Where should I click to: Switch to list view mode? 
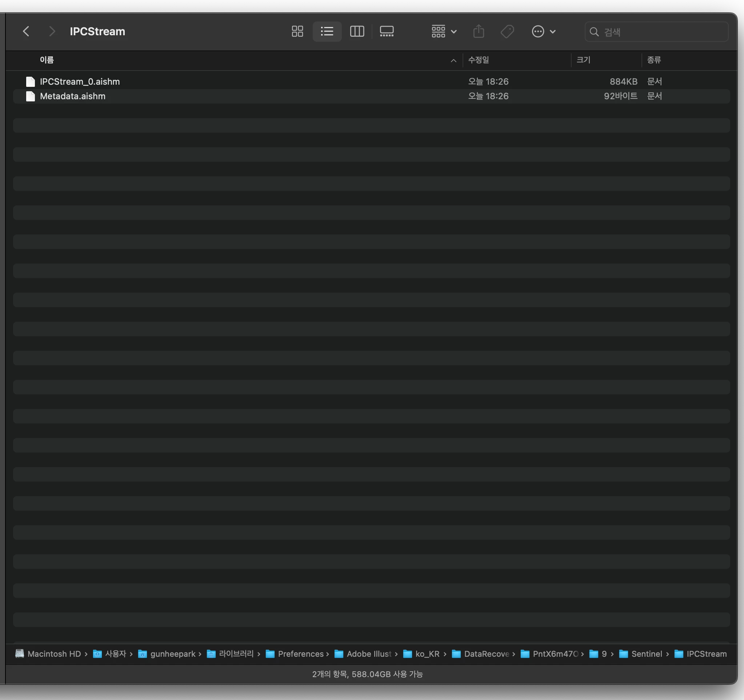(327, 31)
